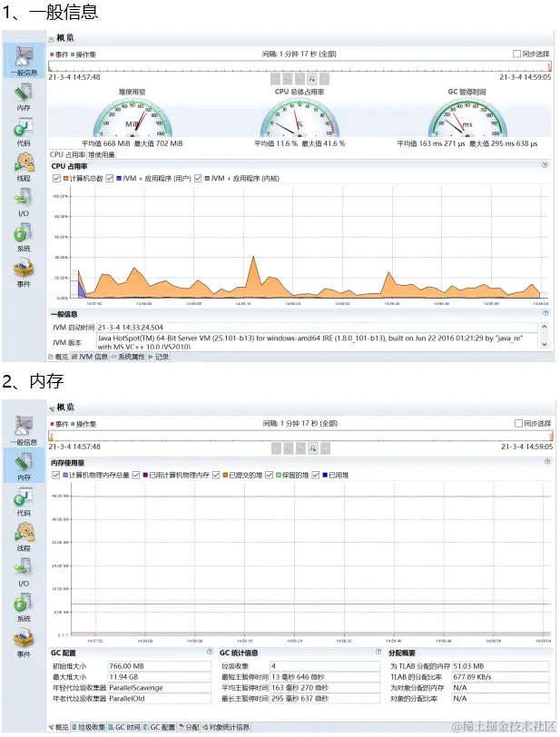
Task: Switch to 堆使用量 tab
Action: pyautogui.click(x=101, y=154)
